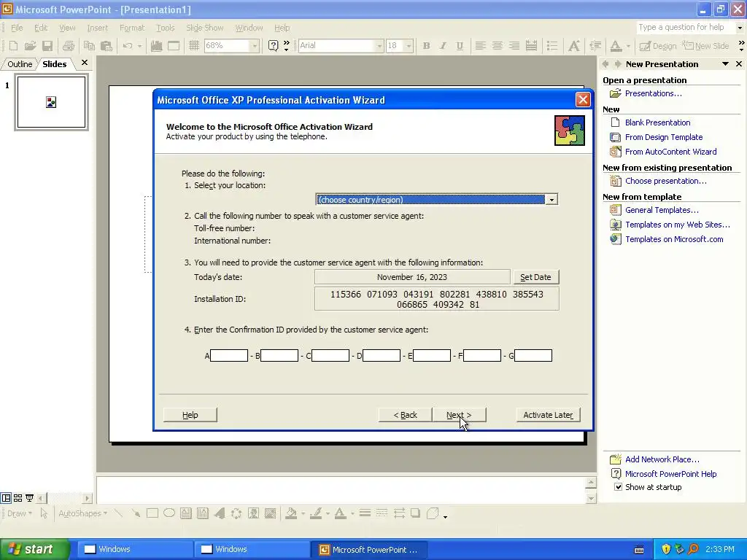Apply Center alignment to text
This screenshot has width=747, height=560.
tap(497, 46)
